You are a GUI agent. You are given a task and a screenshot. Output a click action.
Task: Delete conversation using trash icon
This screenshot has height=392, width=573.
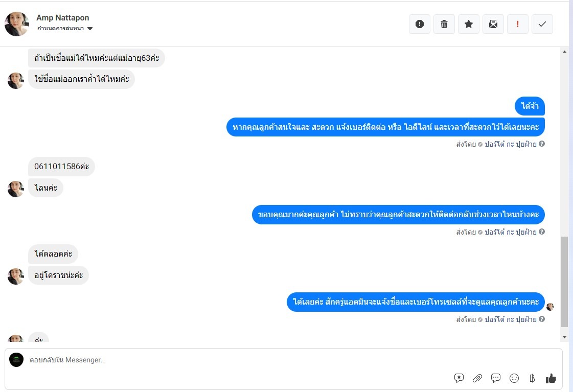[x=444, y=24]
